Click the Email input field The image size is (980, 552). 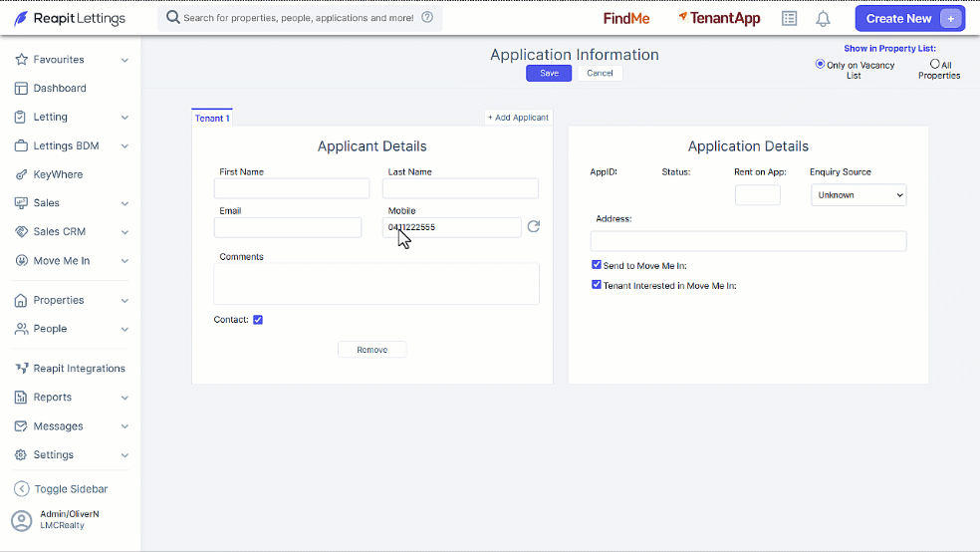tap(288, 227)
